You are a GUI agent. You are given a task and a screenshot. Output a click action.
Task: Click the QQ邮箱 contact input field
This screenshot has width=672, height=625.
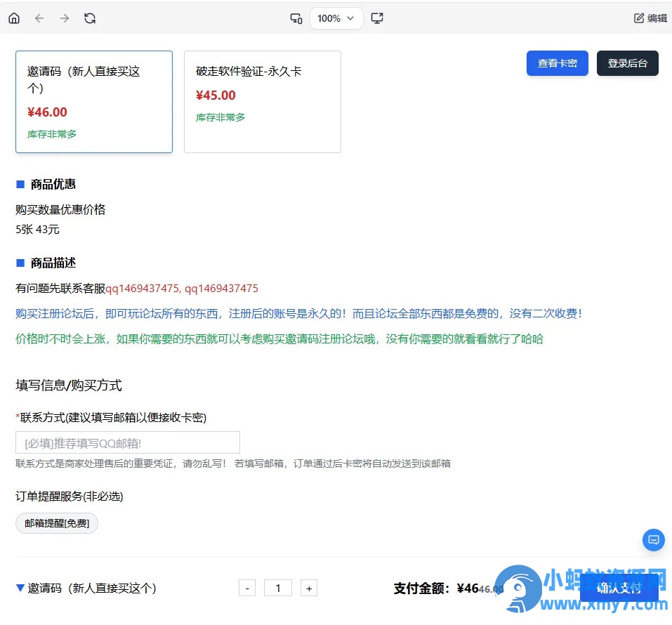127,442
